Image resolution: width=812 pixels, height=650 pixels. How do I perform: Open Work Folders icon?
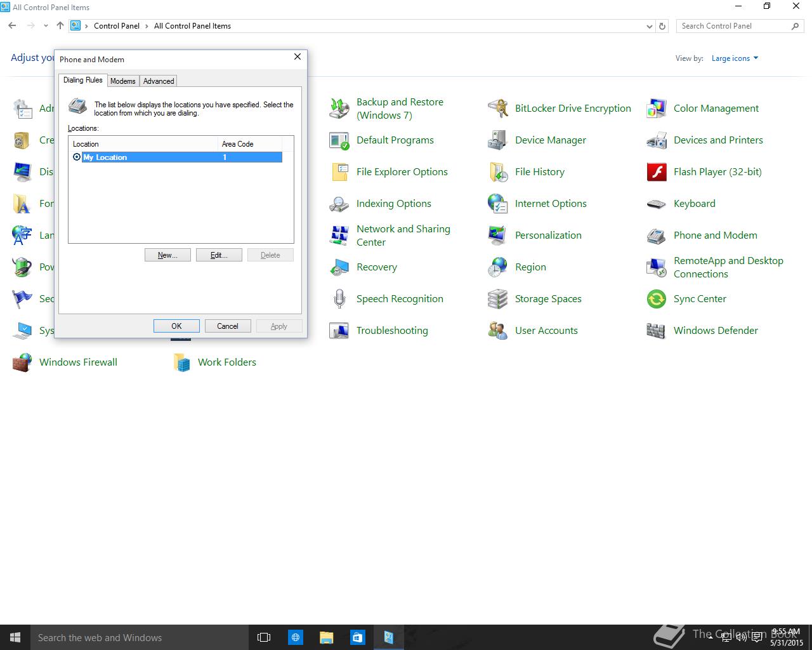181,362
